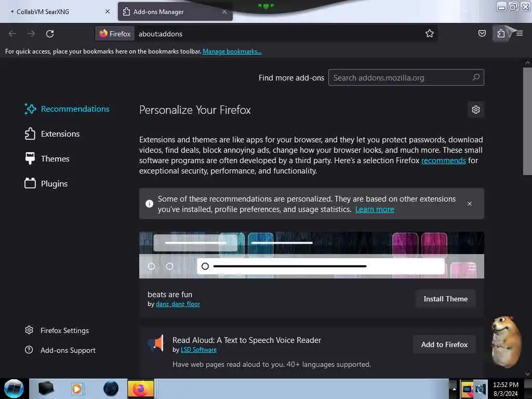Open the Plugins category
532x399 pixels.
[x=46, y=183]
